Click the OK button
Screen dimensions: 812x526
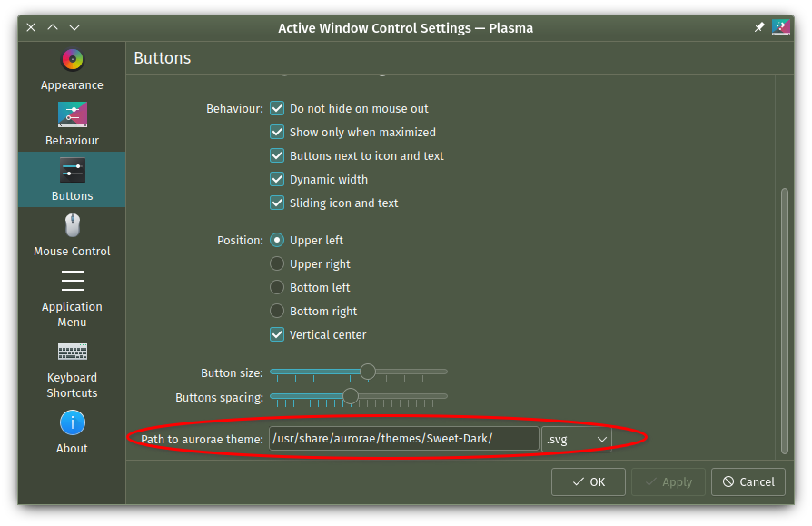pyautogui.click(x=589, y=482)
